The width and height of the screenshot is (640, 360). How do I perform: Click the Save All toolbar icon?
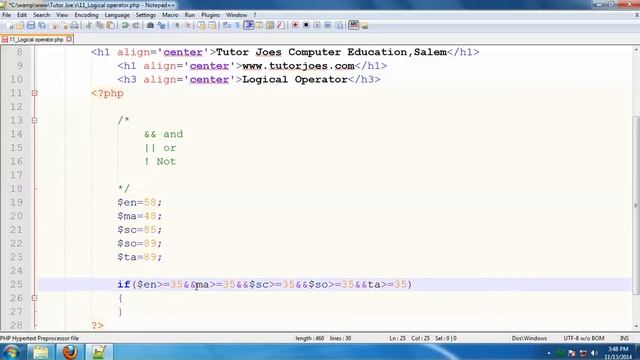tap(42, 25)
